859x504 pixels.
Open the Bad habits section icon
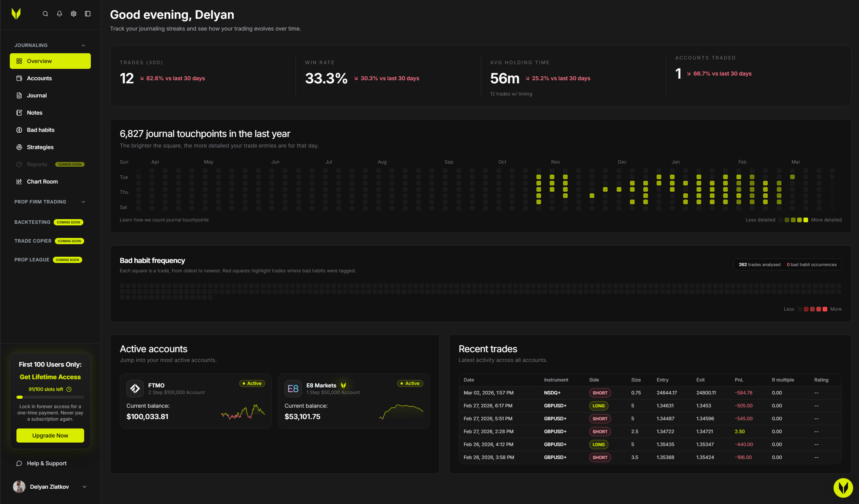pos(19,130)
